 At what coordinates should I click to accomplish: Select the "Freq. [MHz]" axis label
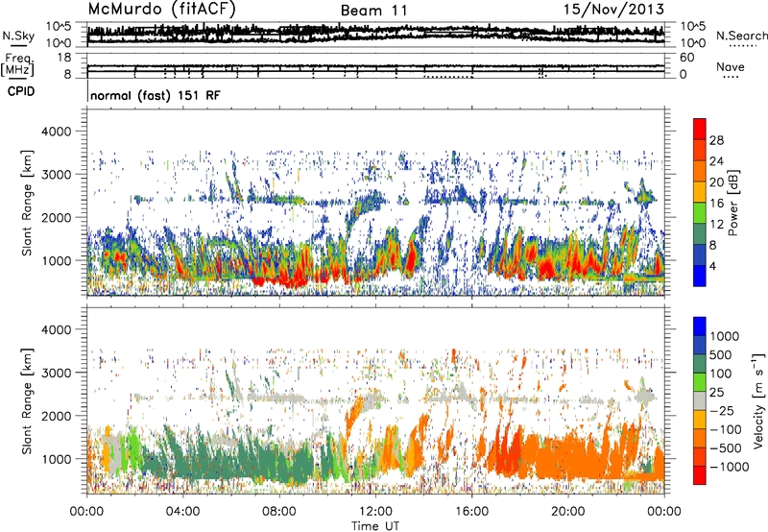click(x=17, y=65)
